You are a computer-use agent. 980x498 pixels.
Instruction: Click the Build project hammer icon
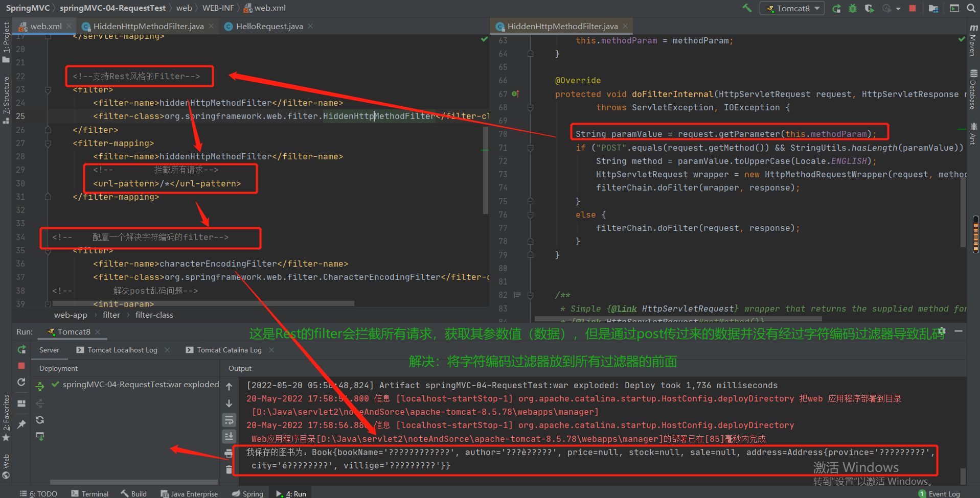(747, 8)
